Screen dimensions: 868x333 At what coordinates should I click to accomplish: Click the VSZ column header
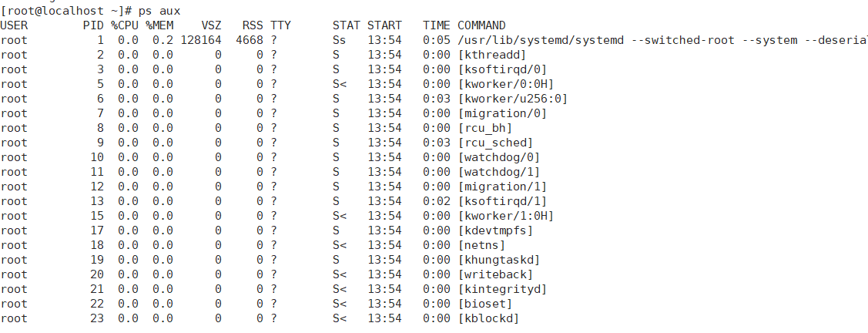211,25
